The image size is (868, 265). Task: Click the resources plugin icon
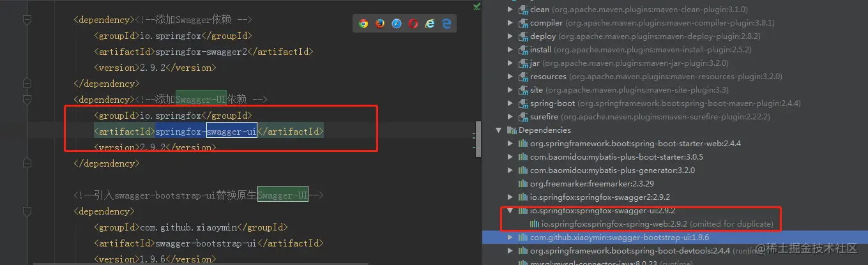[523, 77]
